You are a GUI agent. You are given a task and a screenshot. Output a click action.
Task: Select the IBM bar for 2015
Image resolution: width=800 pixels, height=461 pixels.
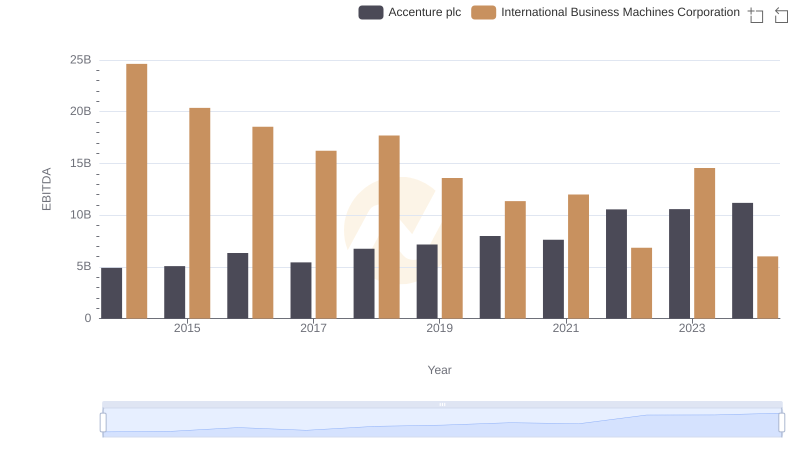tap(199, 213)
